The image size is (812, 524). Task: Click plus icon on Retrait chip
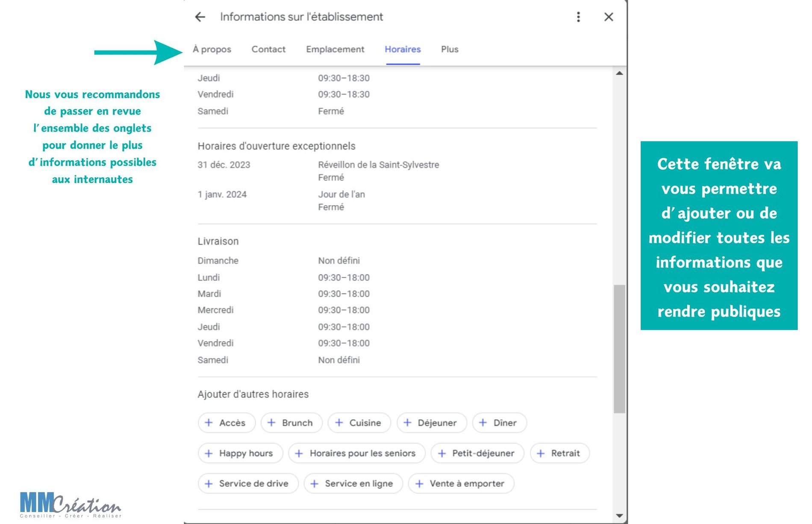pyautogui.click(x=541, y=453)
